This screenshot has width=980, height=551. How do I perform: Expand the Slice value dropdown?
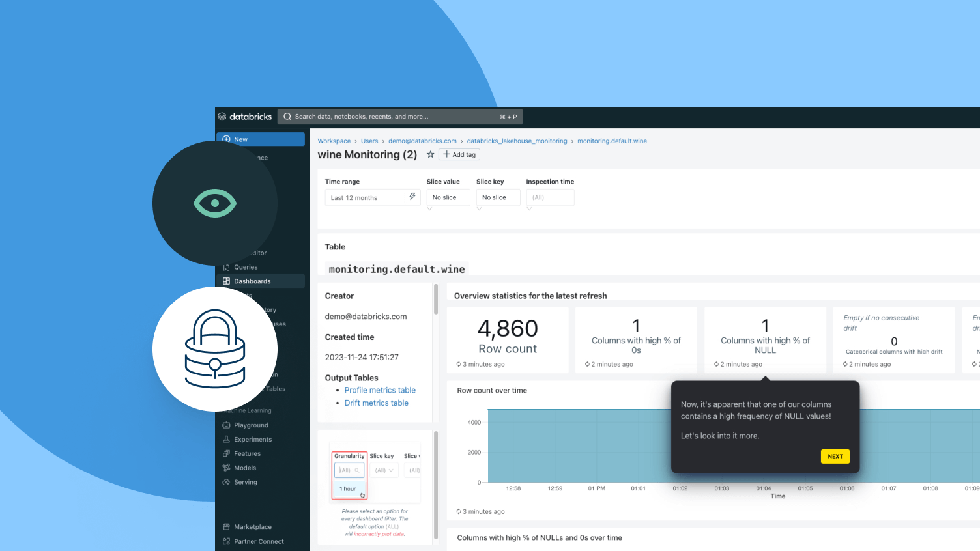pos(448,197)
